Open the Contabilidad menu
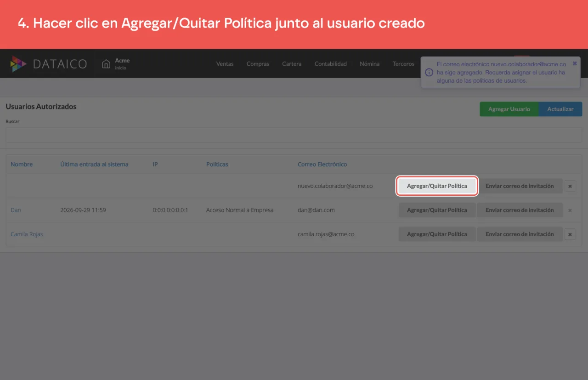 [x=331, y=64]
